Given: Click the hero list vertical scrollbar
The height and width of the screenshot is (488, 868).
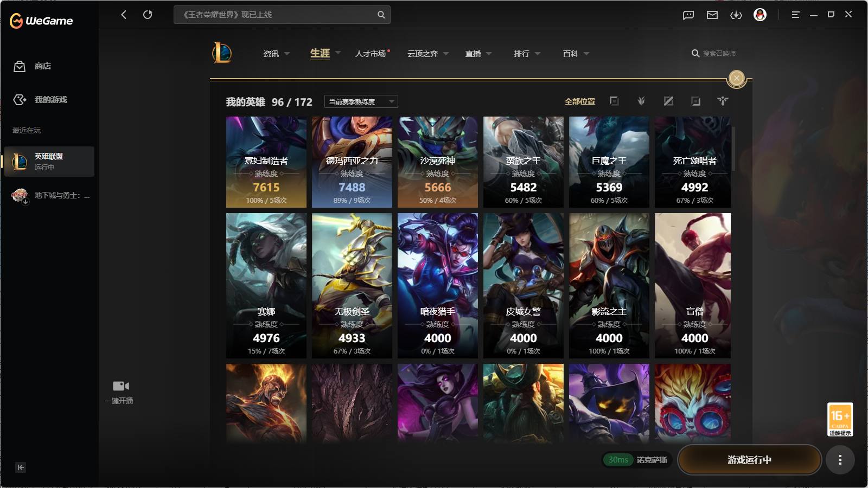Looking at the screenshot, I should (733, 149).
